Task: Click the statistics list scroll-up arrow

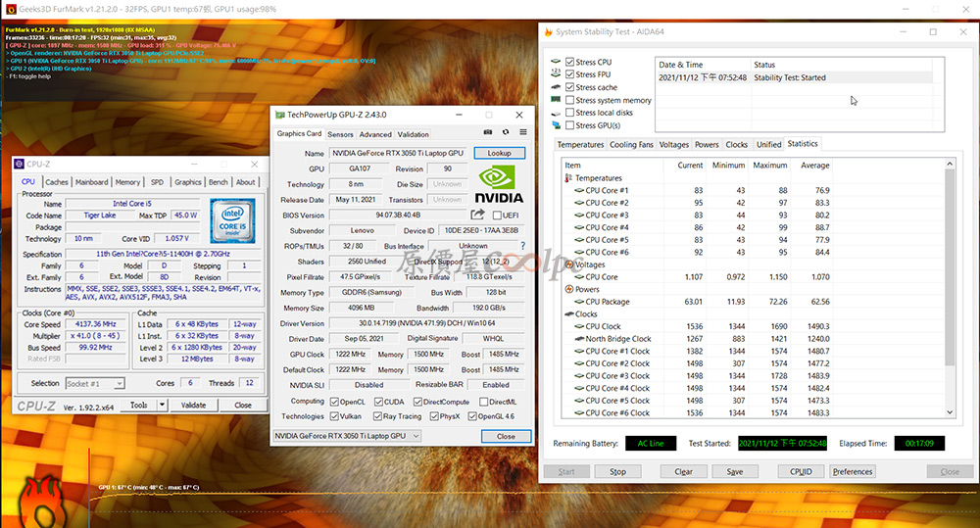Action: point(950,164)
